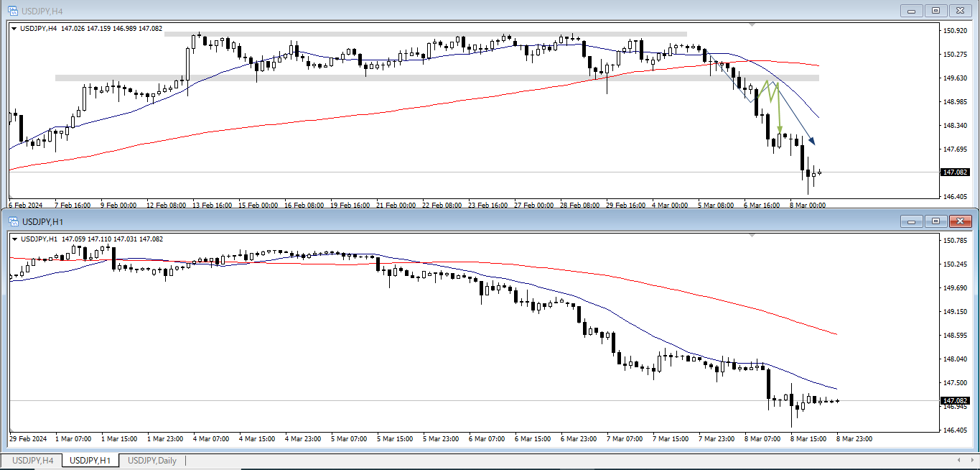Click the USDJPY,H4 window chart icon

click(x=13, y=10)
